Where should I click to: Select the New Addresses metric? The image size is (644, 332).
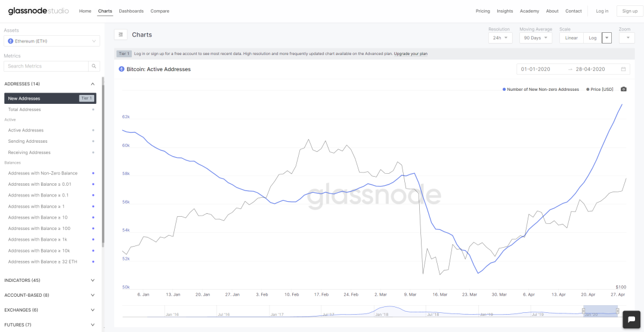(x=50, y=99)
